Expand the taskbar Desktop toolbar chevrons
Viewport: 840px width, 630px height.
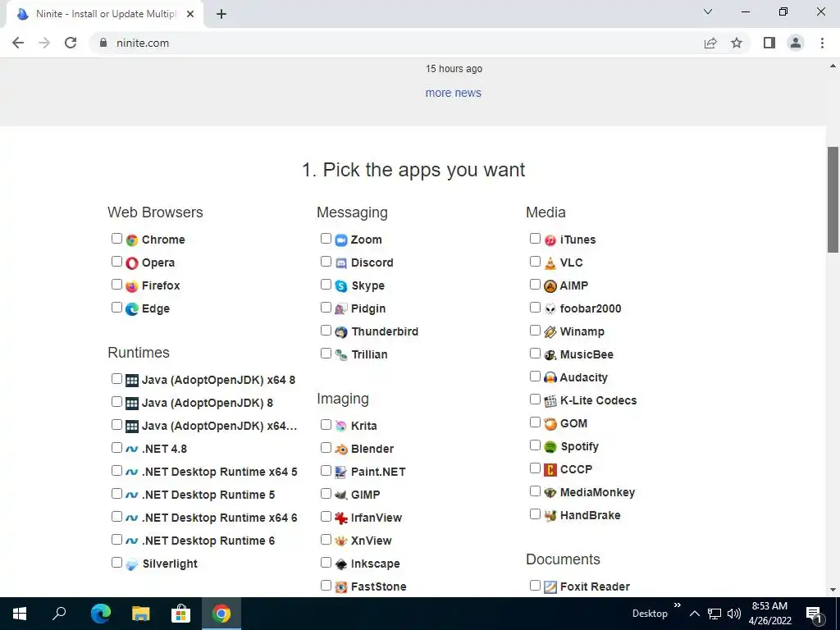click(x=677, y=605)
